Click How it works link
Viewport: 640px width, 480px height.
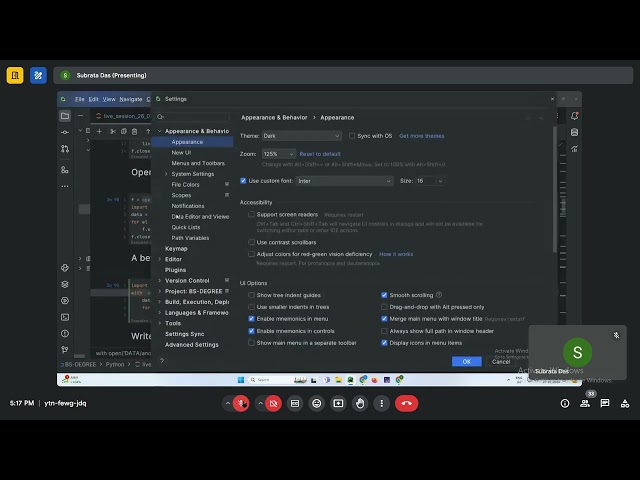396,254
